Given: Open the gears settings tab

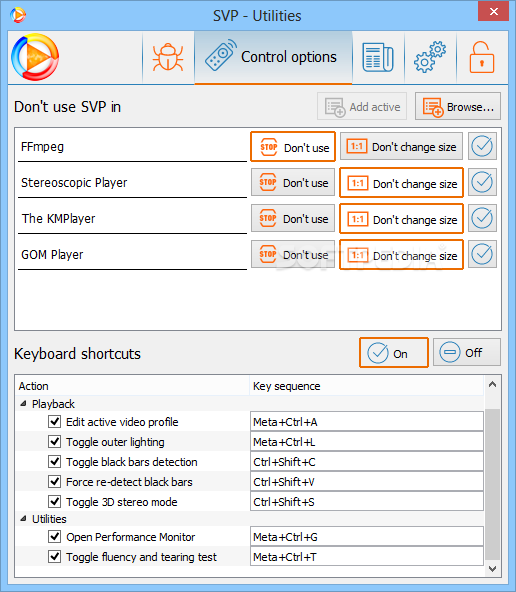Looking at the screenshot, I should pyautogui.click(x=430, y=57).
